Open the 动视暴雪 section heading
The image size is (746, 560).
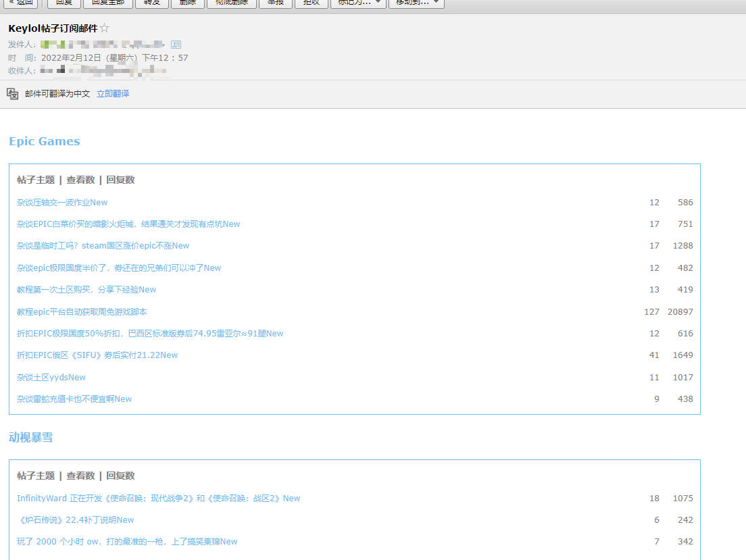click(x=31, y=437)
